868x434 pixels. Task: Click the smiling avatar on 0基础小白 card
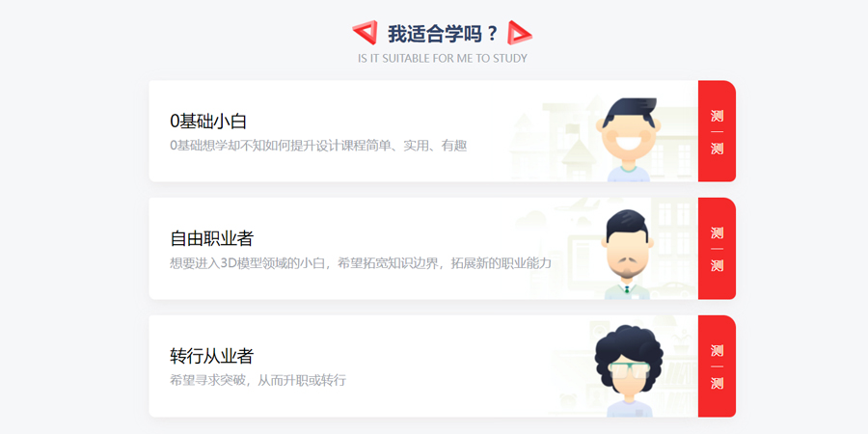coord(629,140)
